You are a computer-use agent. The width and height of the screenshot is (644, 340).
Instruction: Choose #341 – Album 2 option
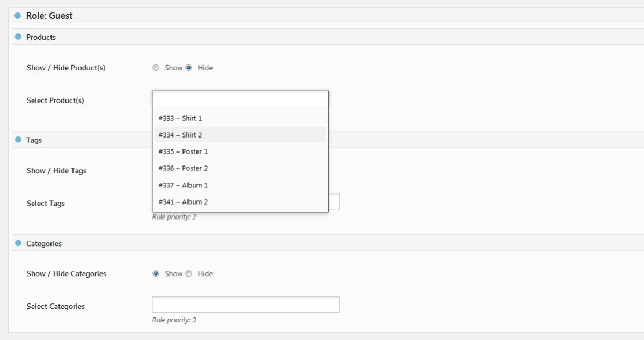tap(183, 202)
